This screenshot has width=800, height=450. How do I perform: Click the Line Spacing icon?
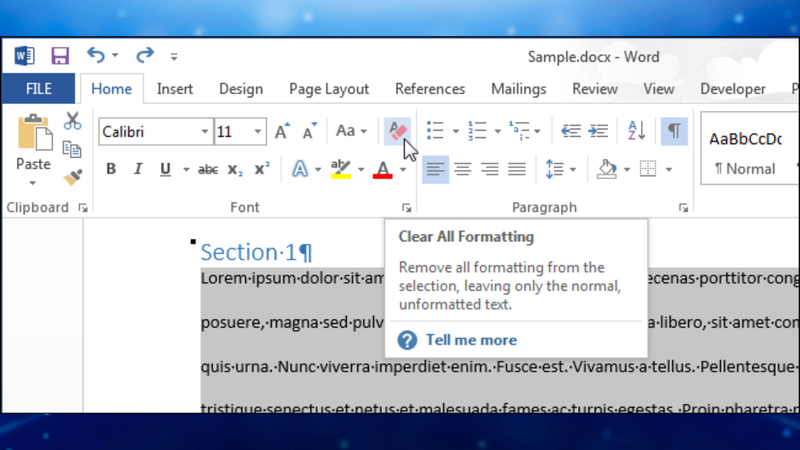coord(555,169)
